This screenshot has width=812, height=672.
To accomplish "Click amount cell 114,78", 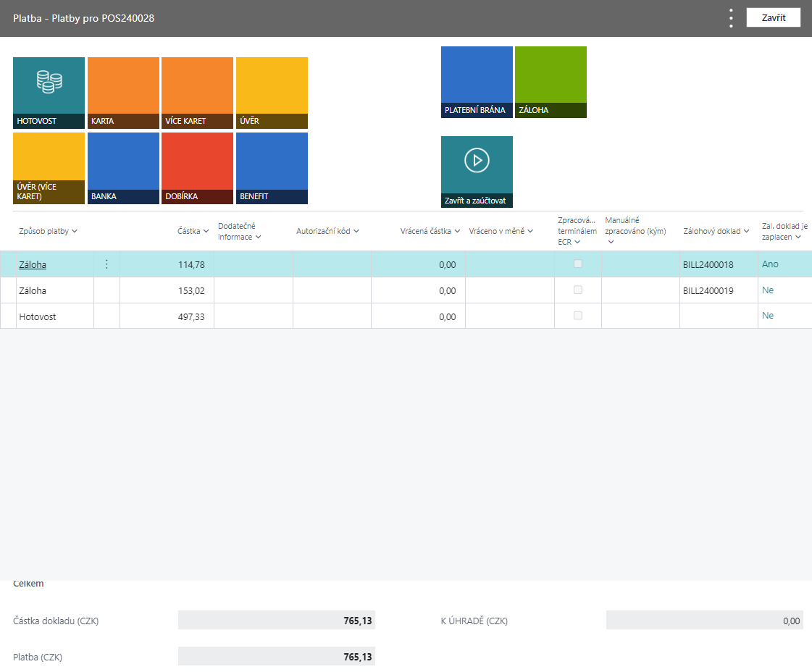I will click(167, 264).
